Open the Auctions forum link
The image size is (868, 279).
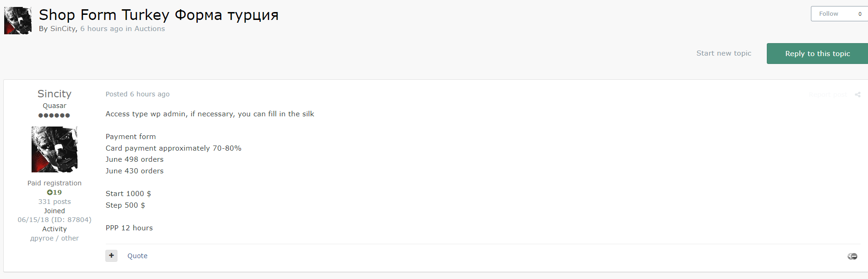[149, 29]
